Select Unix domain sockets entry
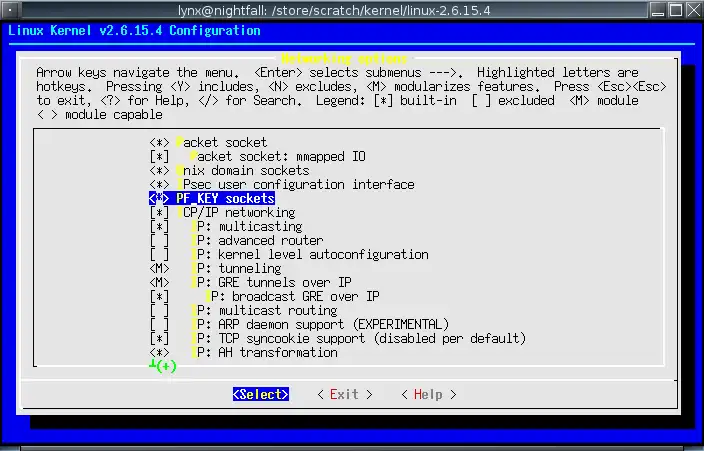704x451 pixels. pyautogui.click(x=242, y=171)
